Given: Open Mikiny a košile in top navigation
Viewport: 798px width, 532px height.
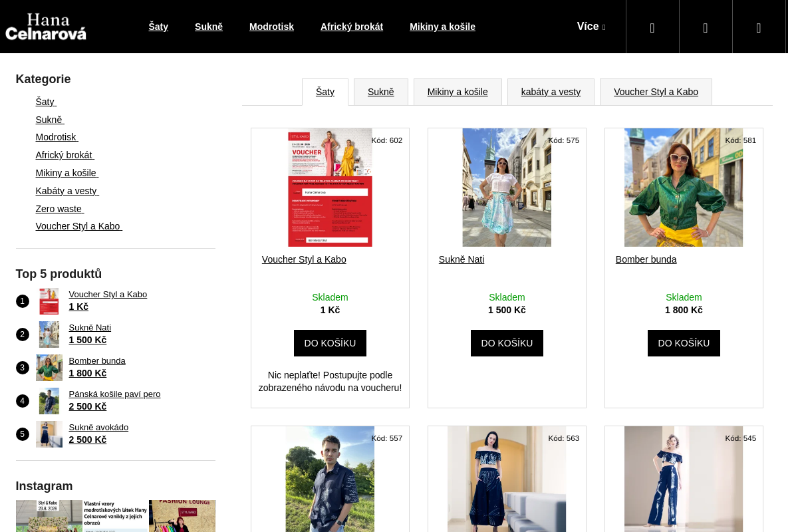Looking at the screenshot, I should 442,27.
